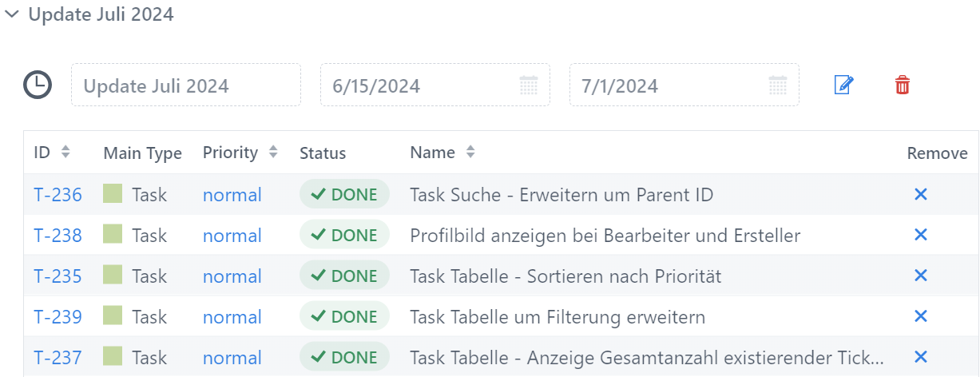Remove task T-235 with its X icon

click(x=920, y=276)
